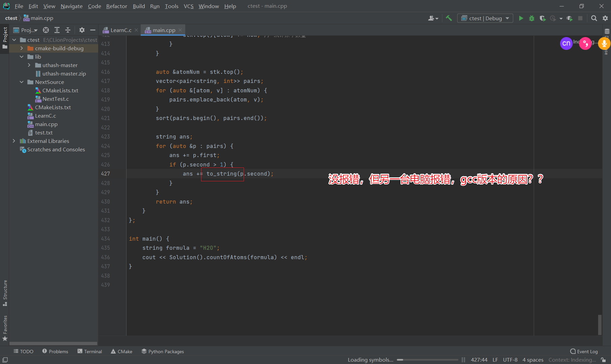611x364 pixels.
Task: Switch to the LearnC.c tab
Action: tap(117, 30)
